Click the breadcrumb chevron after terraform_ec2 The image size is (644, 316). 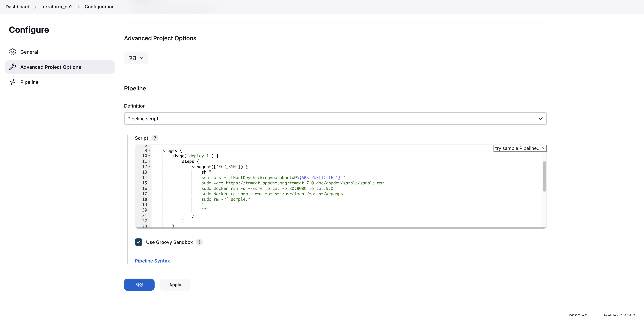(78, 7)
